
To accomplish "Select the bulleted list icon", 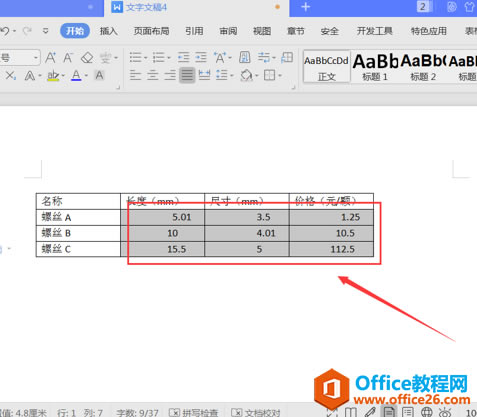I will (136, 58).
